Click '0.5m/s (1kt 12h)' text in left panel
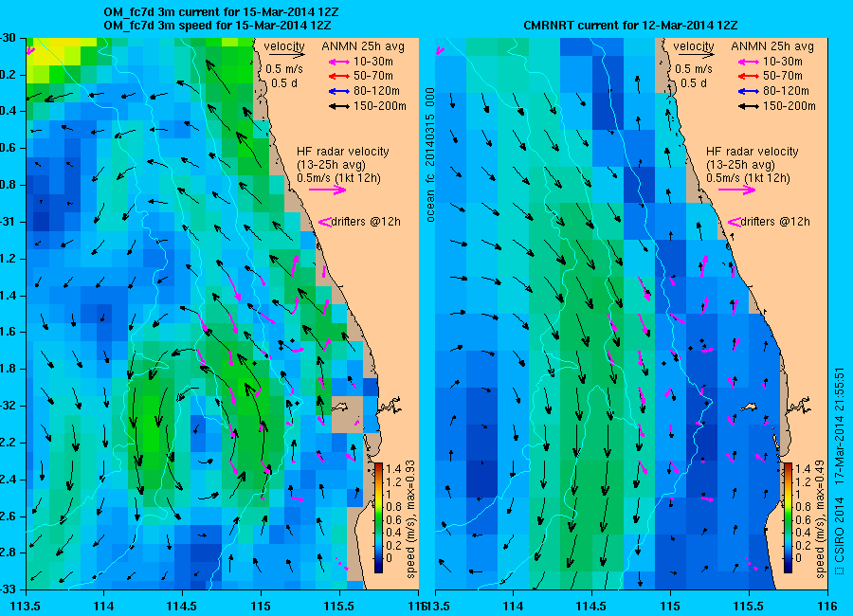 [x=339, y=177]
